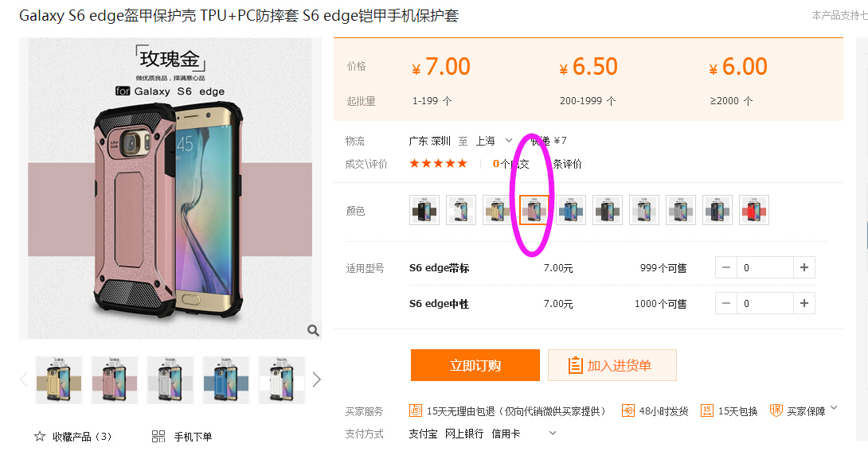Click the QR code icon for 手机下单
The height and width of the screenshot is (459, 868).
click(158, 436)
